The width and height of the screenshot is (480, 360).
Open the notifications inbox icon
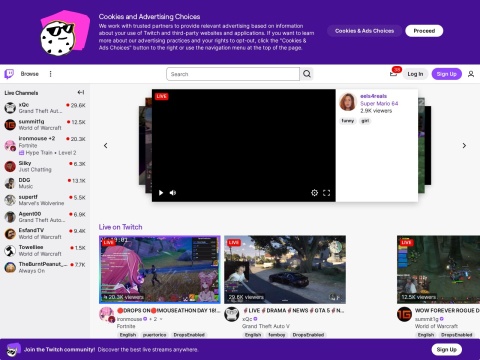[x=393, y=74]
